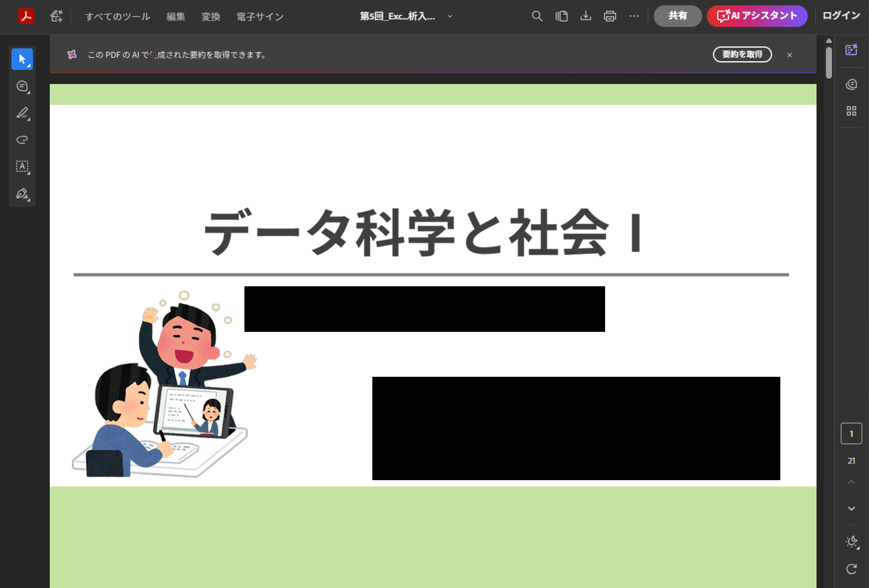
Task: Click the total page count 21
Action: (851, 461)
